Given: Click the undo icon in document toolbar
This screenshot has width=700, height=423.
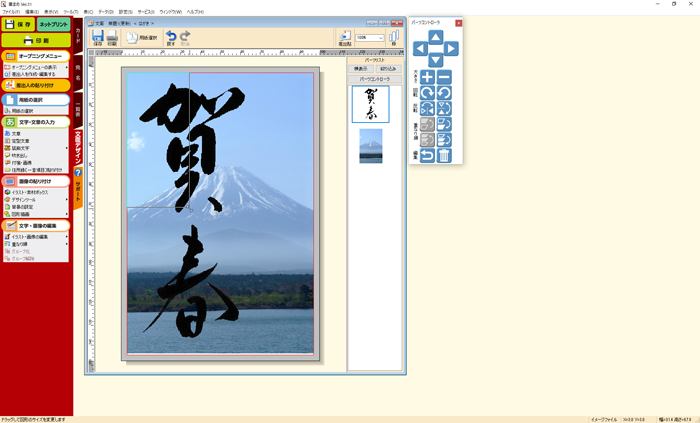Looking at the screenshot, I should click(169, 38).
